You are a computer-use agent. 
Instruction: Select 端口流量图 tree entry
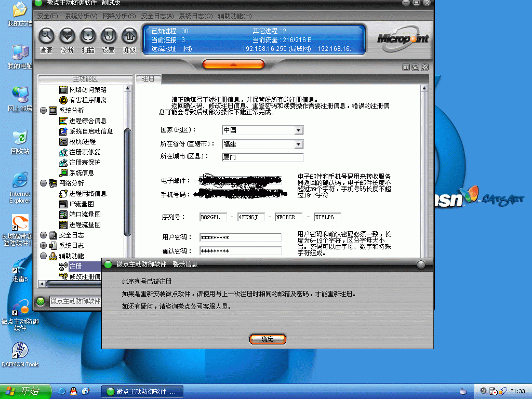80,215
